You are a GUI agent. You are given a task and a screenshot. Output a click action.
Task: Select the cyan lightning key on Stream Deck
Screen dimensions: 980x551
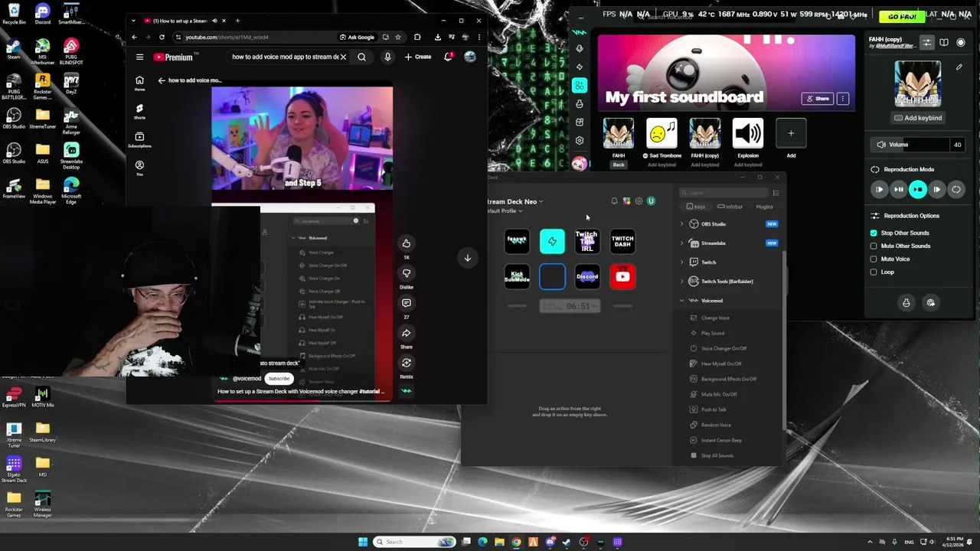point(552,241)
